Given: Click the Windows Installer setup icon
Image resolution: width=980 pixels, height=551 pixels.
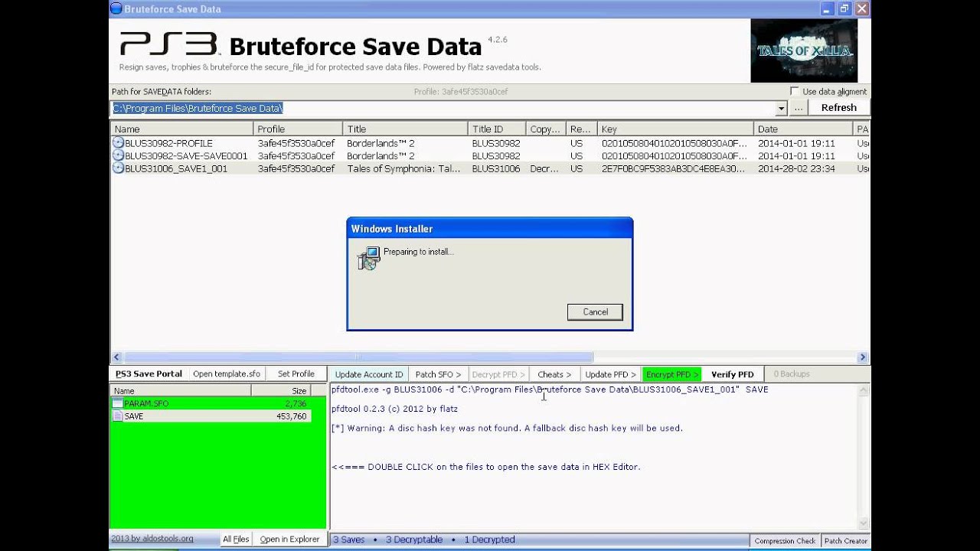Looking at the screenshot, I should [368, 258].
